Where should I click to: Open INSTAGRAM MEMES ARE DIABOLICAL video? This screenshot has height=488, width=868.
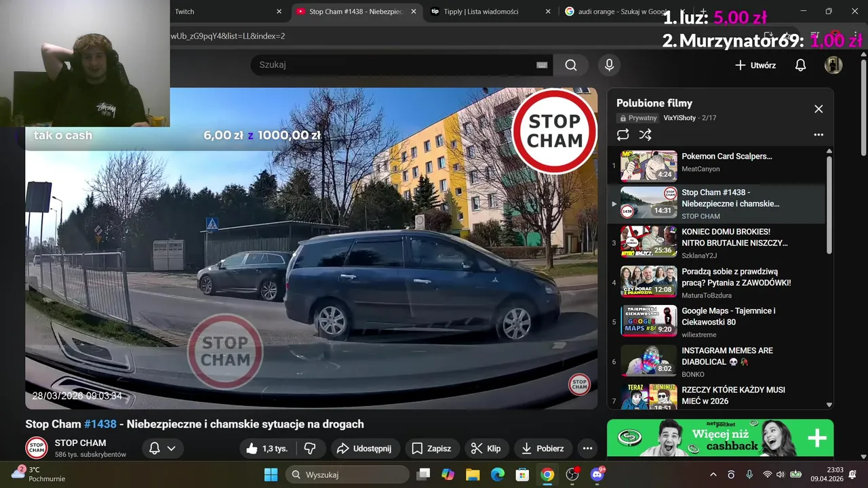point(715,361)
